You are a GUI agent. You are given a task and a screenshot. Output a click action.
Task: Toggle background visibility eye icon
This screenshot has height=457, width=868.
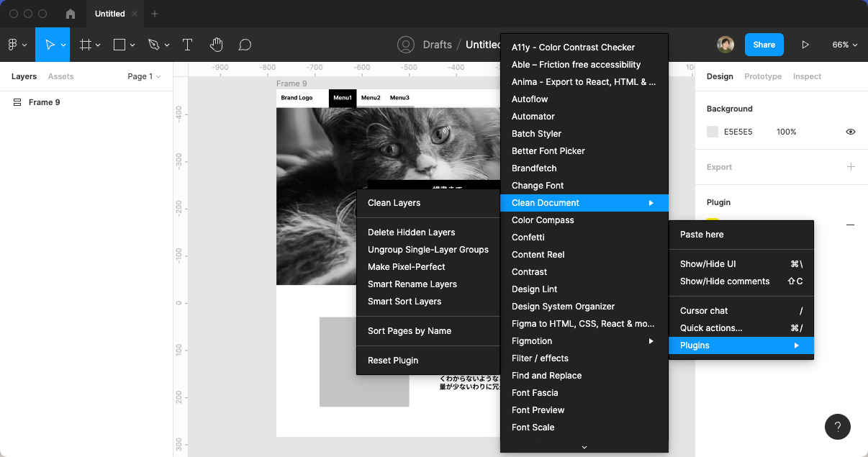pos(851,132)
